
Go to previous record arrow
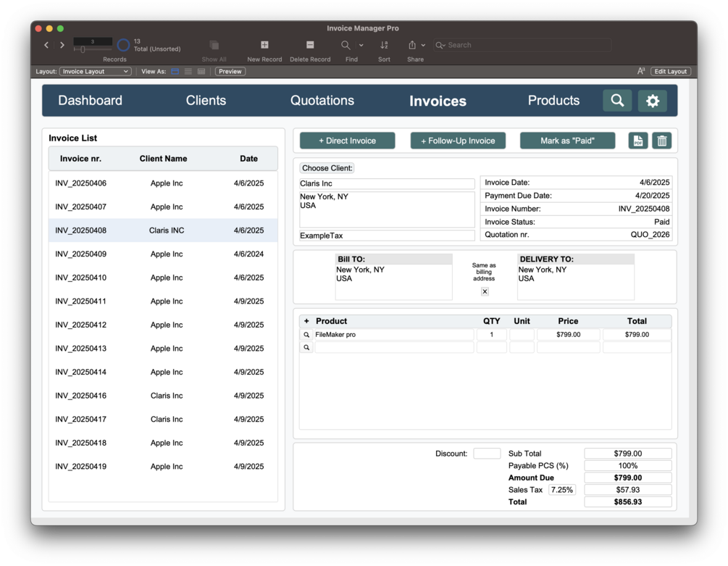point(46,45)
